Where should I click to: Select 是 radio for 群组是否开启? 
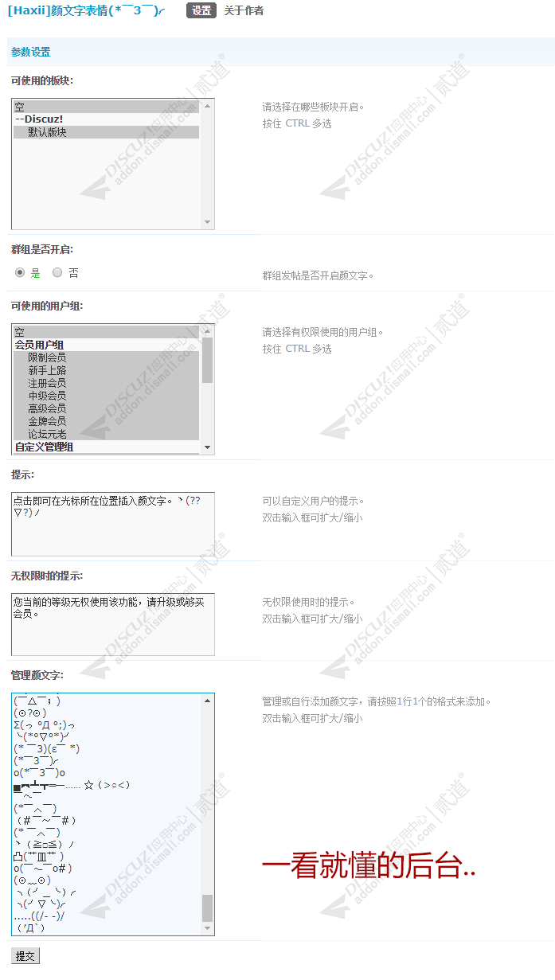click(20, 272)
